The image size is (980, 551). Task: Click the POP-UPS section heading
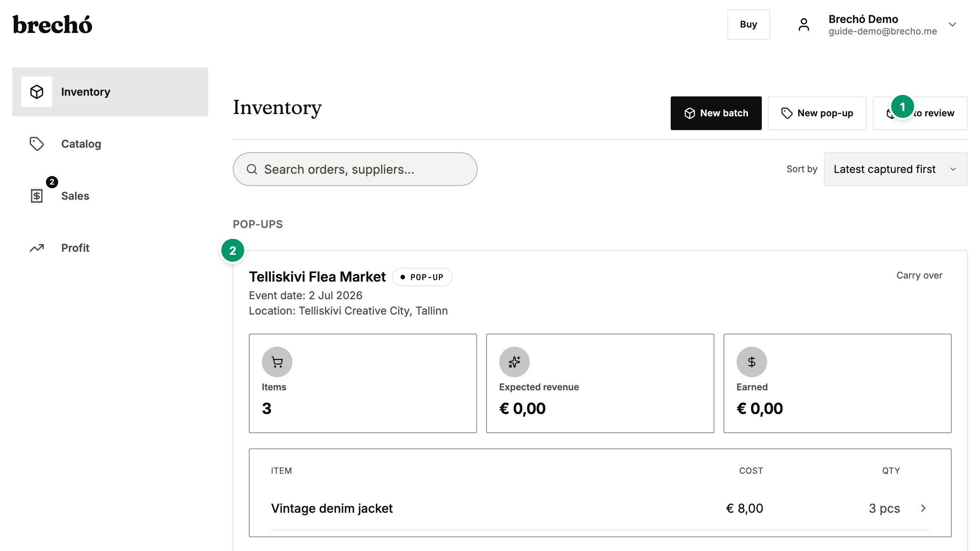258,224
